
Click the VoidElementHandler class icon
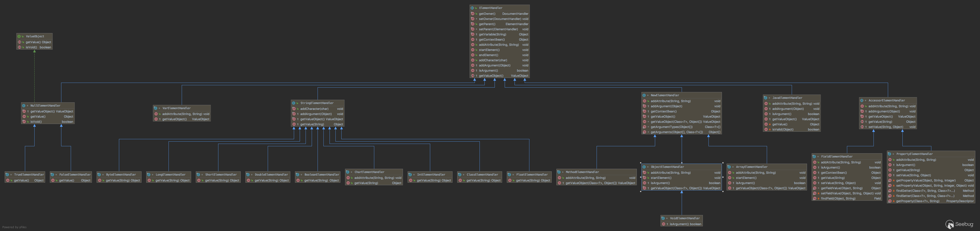(x=663, y=219)
